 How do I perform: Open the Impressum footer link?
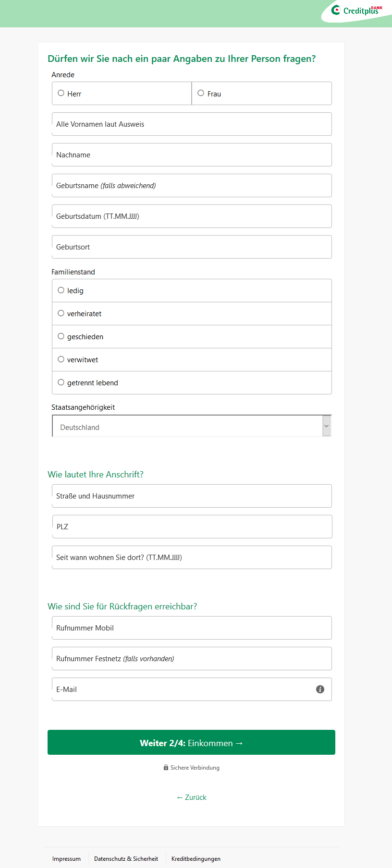tap(66, 859)
